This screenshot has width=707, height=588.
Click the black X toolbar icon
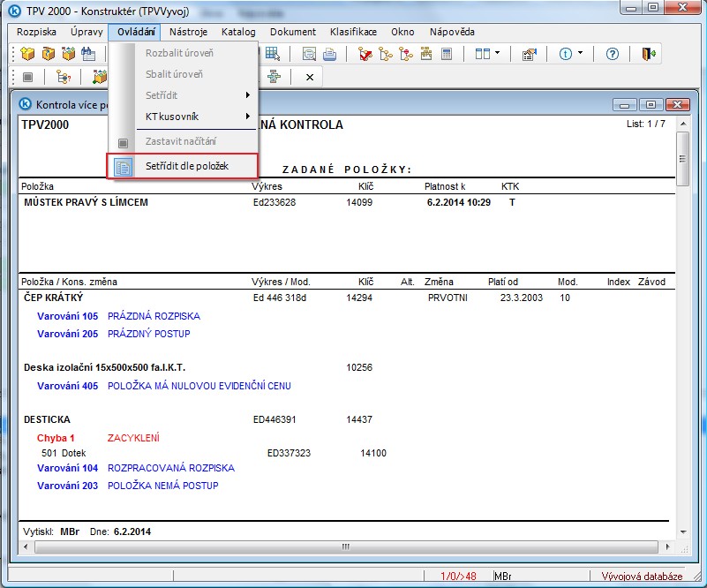pos(310,78)
